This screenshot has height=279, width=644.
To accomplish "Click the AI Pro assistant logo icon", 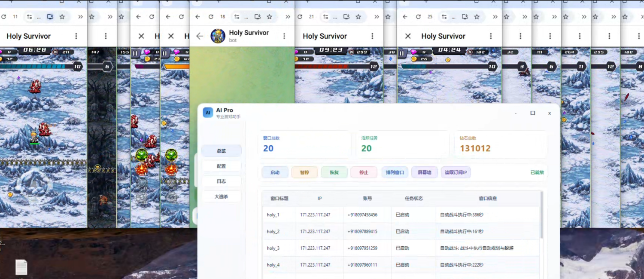I will point(208,112).
